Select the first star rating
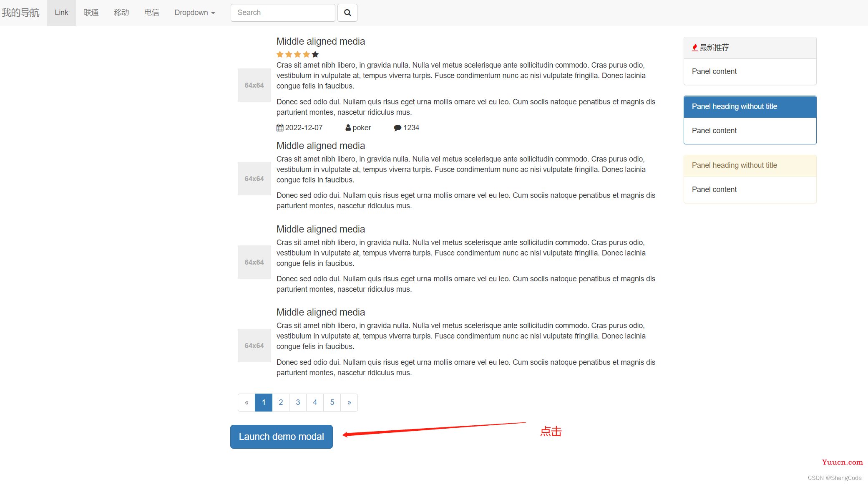868x485 pixels. pos(279,55)
